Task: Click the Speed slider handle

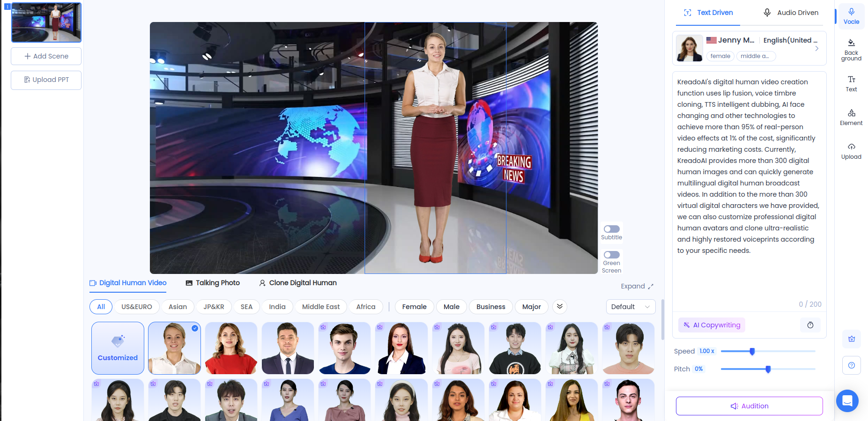Action: (x=752, y=351)
